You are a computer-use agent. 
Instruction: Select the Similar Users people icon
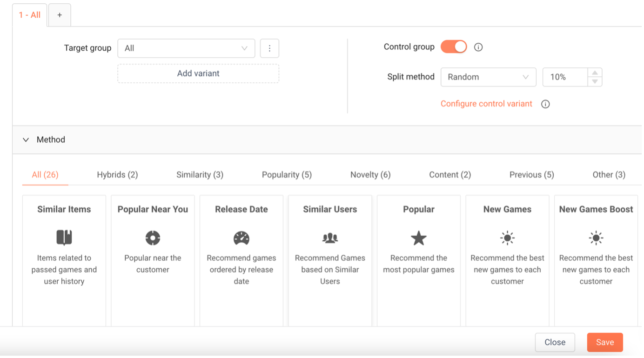point(330,238)
